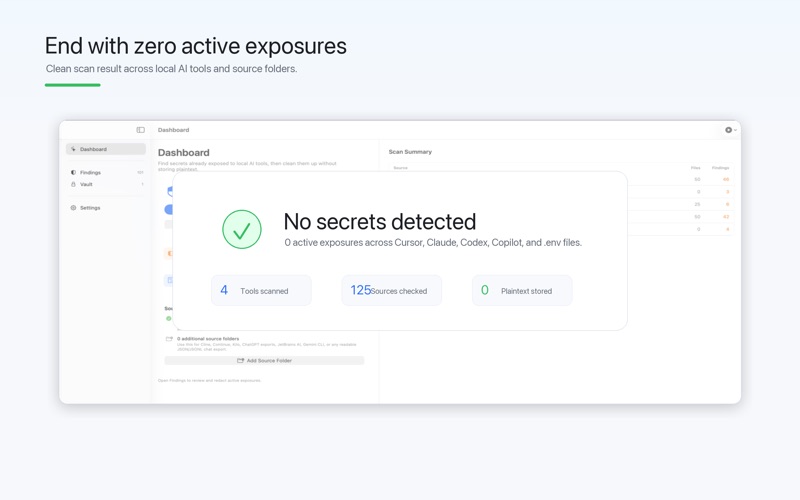Viewport: 800px width, 500px height.
Task: Click the Findings count badge in sidebar
Action: [140, 172]
